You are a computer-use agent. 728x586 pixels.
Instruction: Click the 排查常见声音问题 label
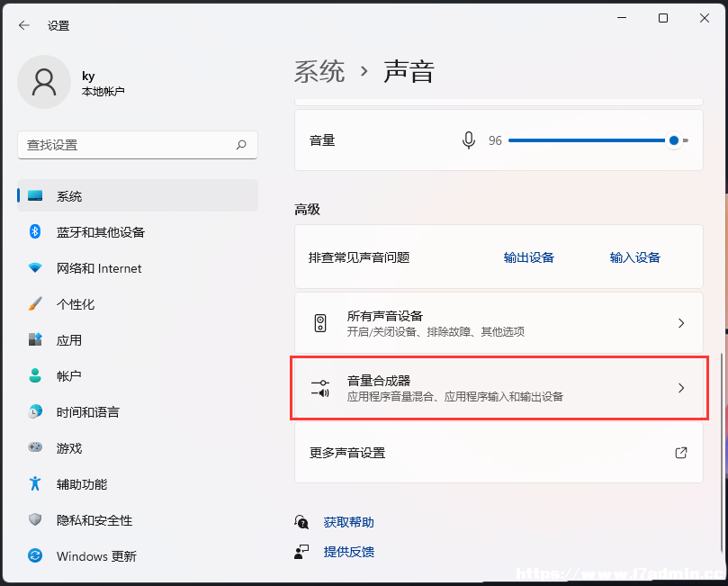click(x=359, y=257)
